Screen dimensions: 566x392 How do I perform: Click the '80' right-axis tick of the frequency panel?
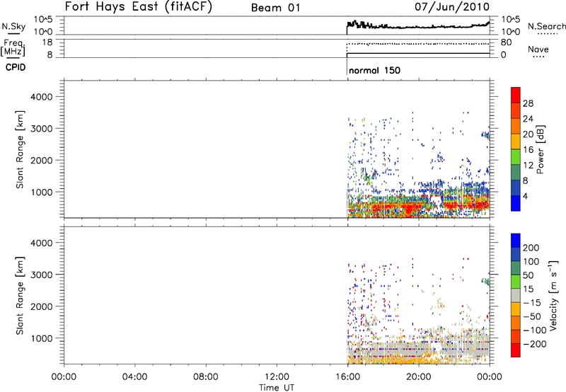tap(506, 42)
